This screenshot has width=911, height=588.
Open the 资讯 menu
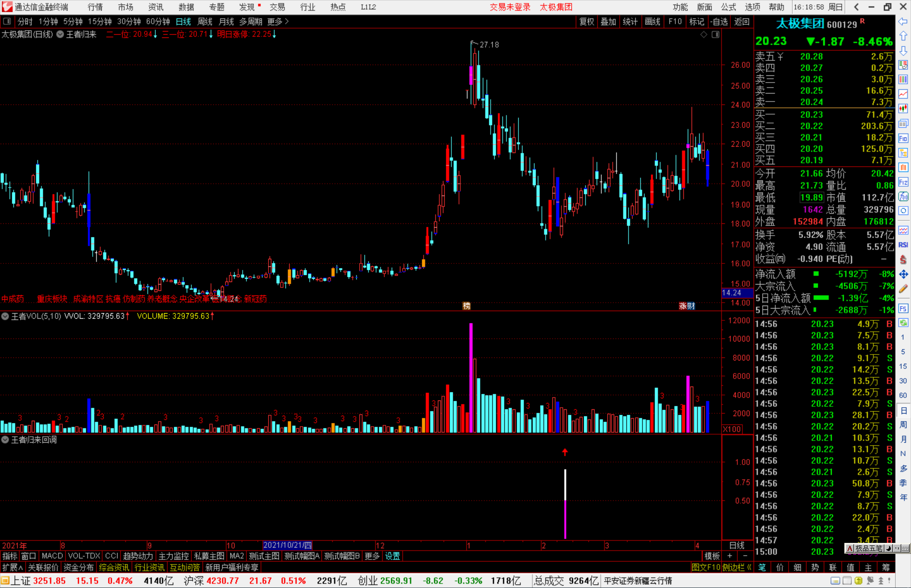point(156,7)
